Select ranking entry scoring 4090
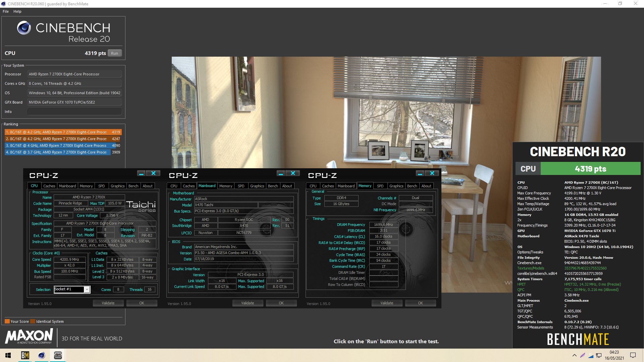The width and height of the screenshot is (644, 362). coord(63,145)
